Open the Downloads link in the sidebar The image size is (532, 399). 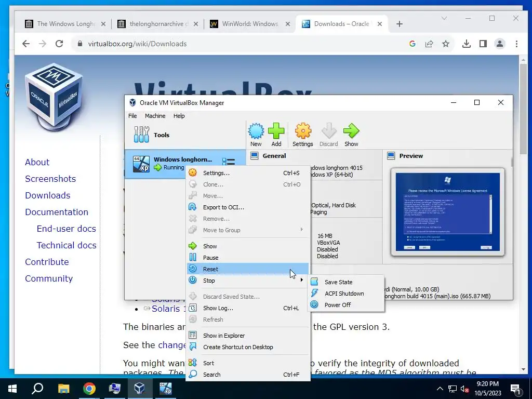[x=47, y=195]
